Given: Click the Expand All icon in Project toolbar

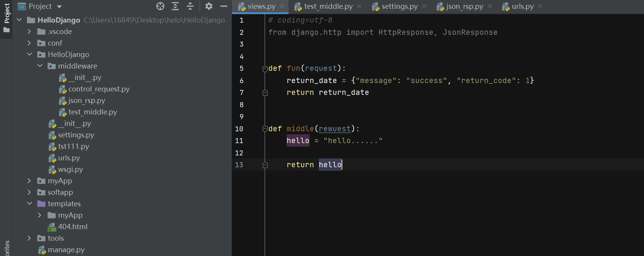Looking at the screenshot, I should tap(175, 6).
